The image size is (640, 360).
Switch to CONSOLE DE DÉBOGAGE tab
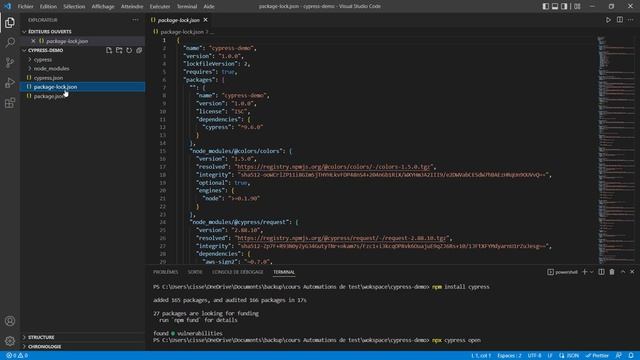click(x=238, y=272)
